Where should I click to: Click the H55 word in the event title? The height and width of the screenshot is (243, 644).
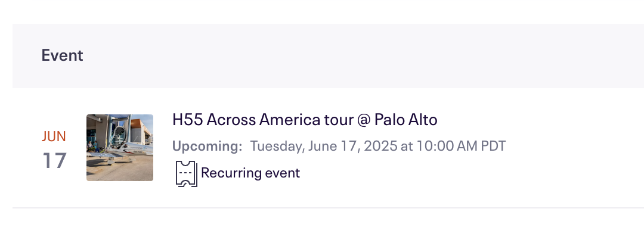187,120
